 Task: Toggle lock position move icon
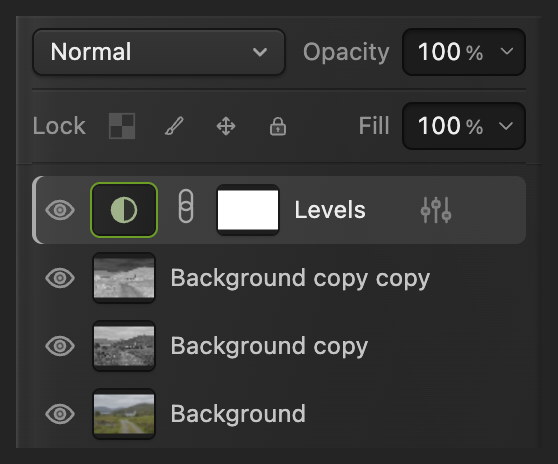point(226,126)
